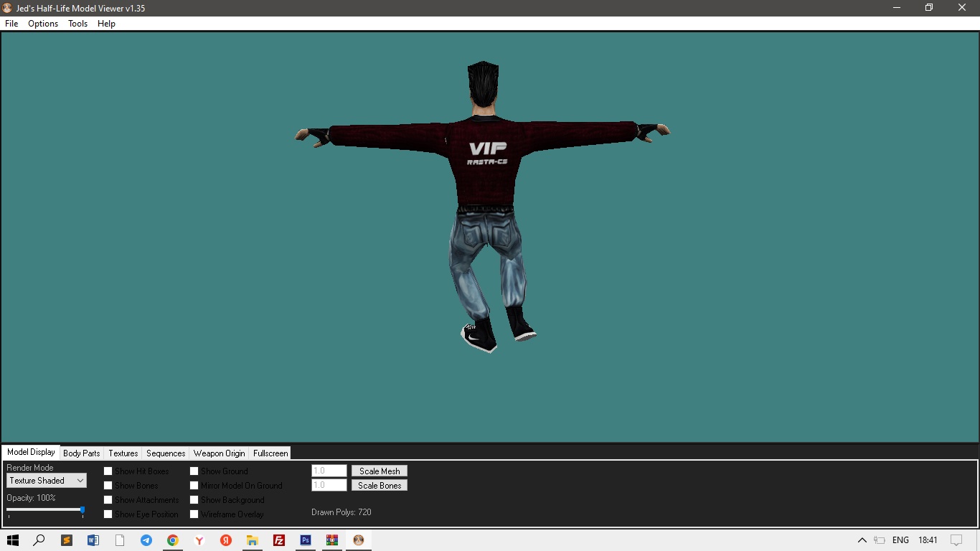Screen dimensions: 980x551
Task: Open the Render Mode dropdown
Action: point(47,481)
